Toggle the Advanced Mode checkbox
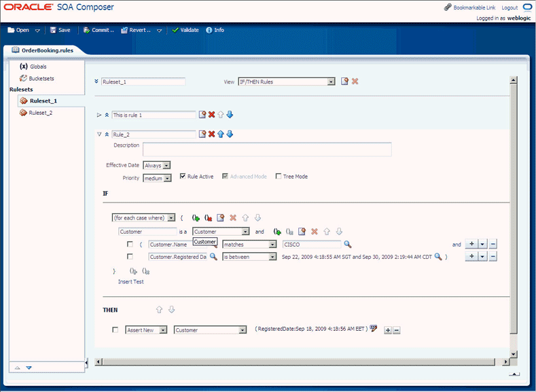Screen dimensions: 536x392 coord(225,176)
